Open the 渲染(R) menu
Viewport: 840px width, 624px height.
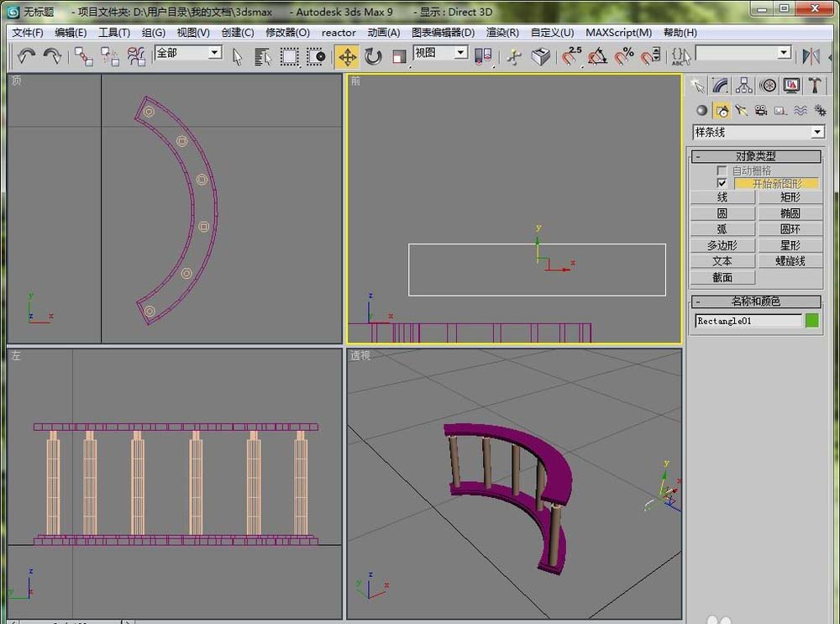coord(502,32)
